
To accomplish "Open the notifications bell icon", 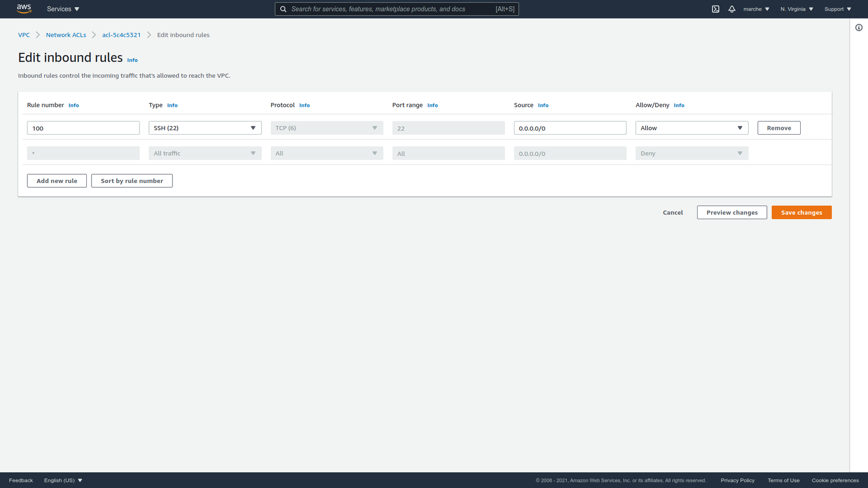I will click(x=732, y=9).
